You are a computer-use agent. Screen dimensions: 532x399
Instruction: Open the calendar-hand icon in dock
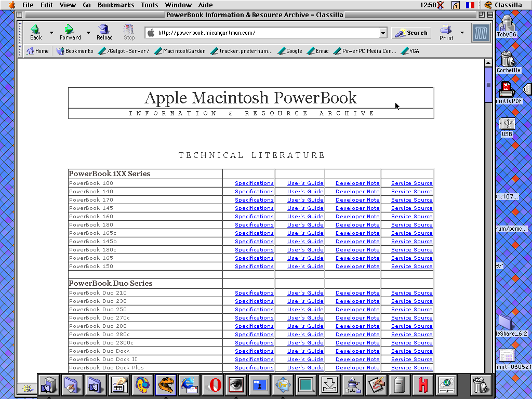pos(119,385)
